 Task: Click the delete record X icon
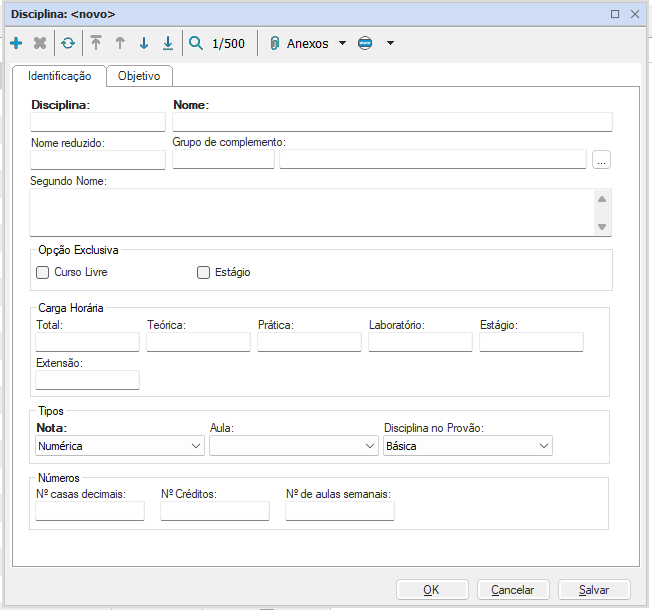coord(40,44)
